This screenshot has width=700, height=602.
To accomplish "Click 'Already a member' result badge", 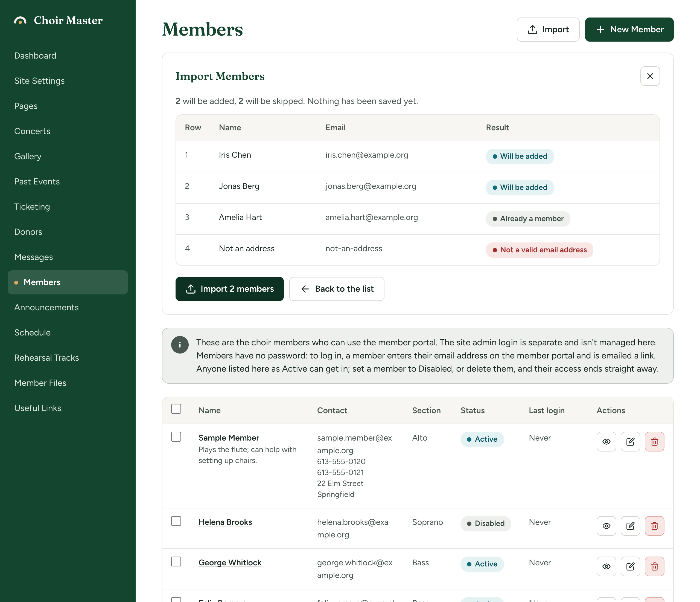I will pos(528,219).
